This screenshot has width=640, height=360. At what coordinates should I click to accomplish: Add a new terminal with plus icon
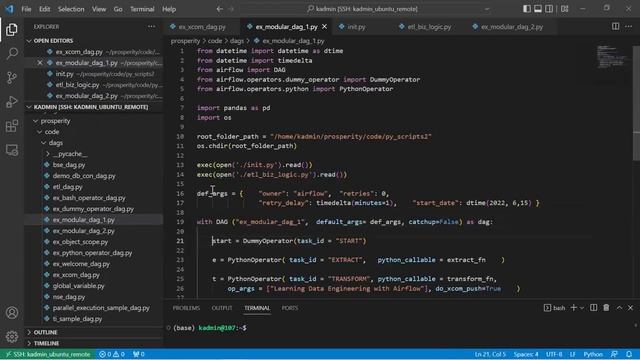(x=573, y=308)
